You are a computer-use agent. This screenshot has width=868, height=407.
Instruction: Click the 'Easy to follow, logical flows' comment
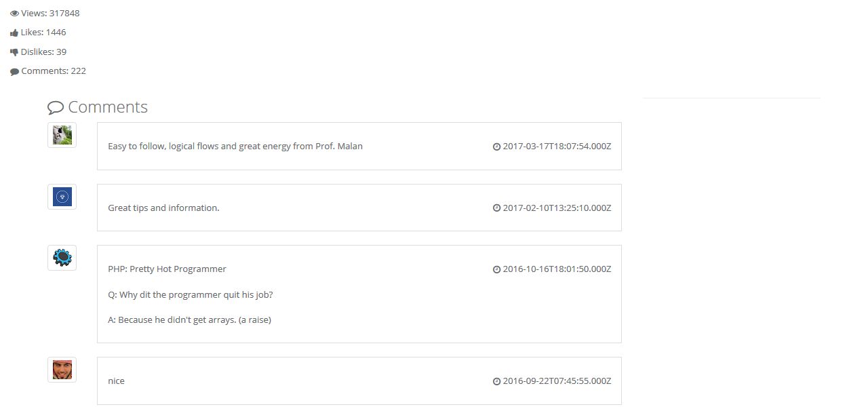pyautogui.click(x=235, y=147)
